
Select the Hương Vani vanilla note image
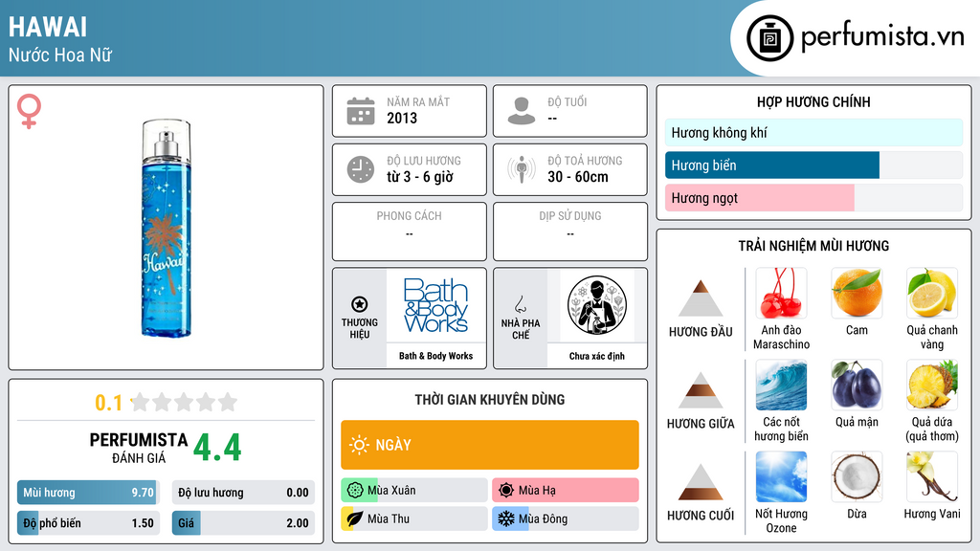[x=932, y=477]
